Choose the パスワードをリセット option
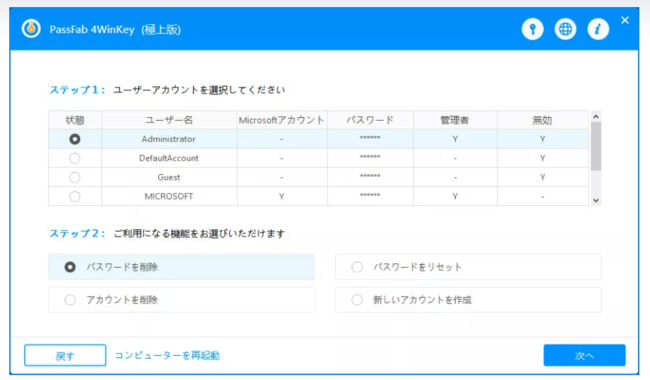 click(468, 267)
